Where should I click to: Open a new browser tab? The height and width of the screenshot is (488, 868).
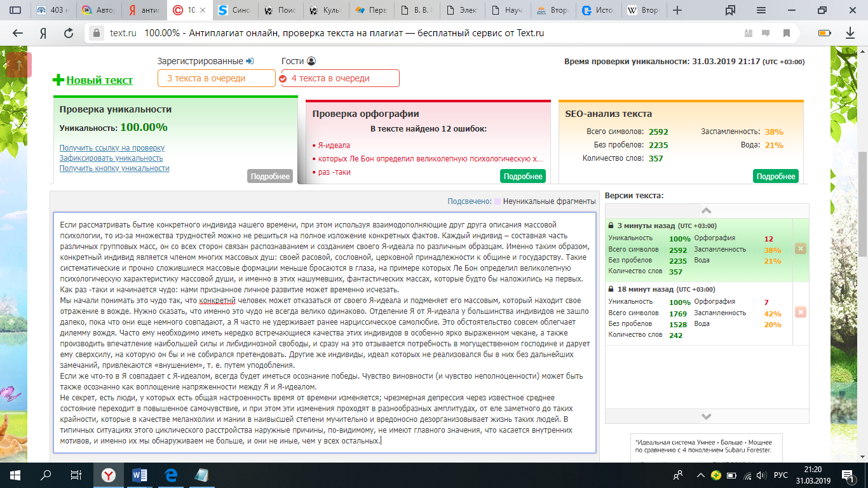(x=677, y=10)
